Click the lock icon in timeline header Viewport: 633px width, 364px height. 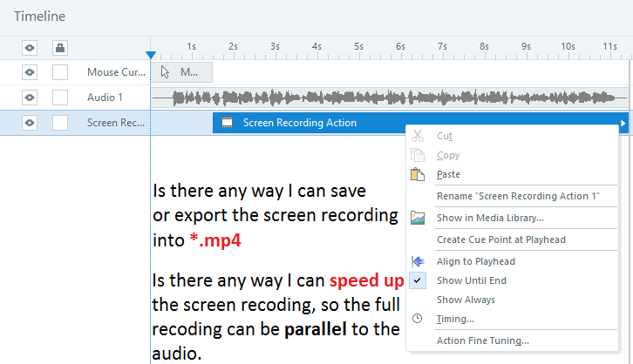pyautogui.click(x=59, y=47)
